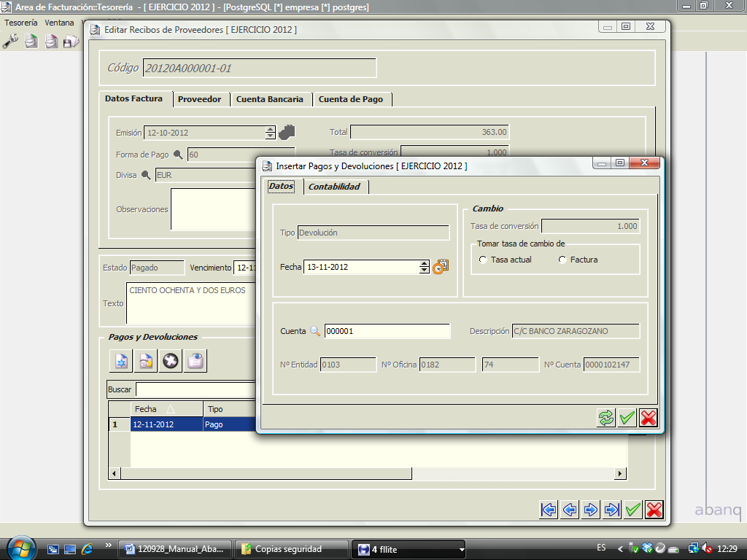Go to next record arrow in Editar Recibos

590,510
